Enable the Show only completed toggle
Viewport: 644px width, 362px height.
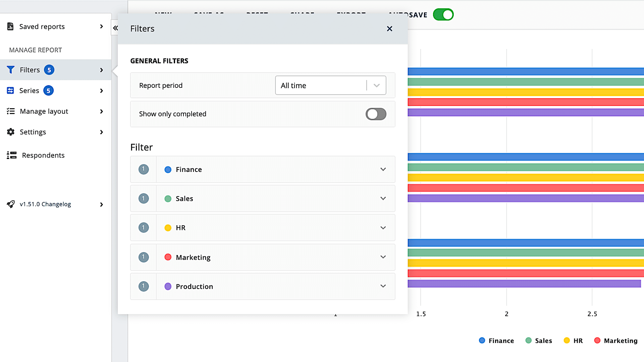(376, 114)
